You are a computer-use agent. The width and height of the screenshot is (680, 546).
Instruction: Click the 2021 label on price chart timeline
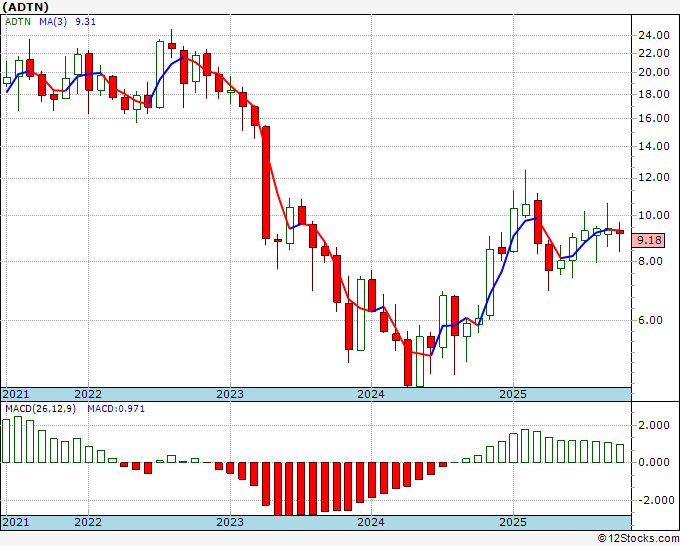(x=16, y=394)
